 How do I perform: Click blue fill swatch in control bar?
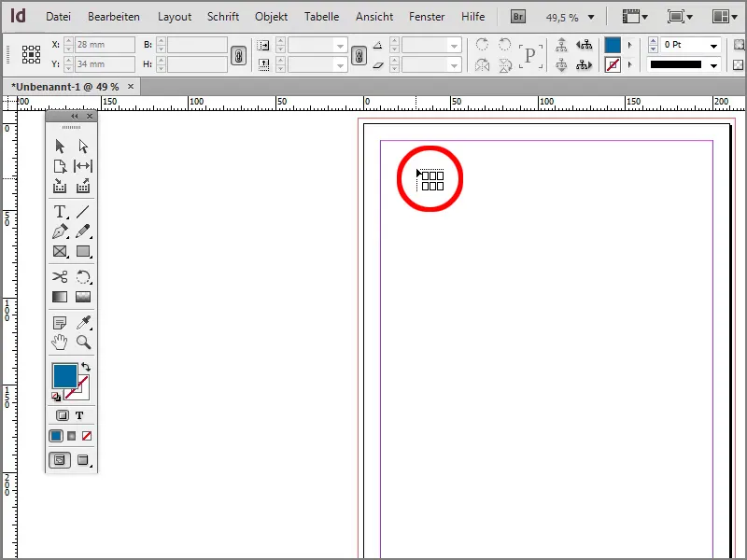coord(613,45)
